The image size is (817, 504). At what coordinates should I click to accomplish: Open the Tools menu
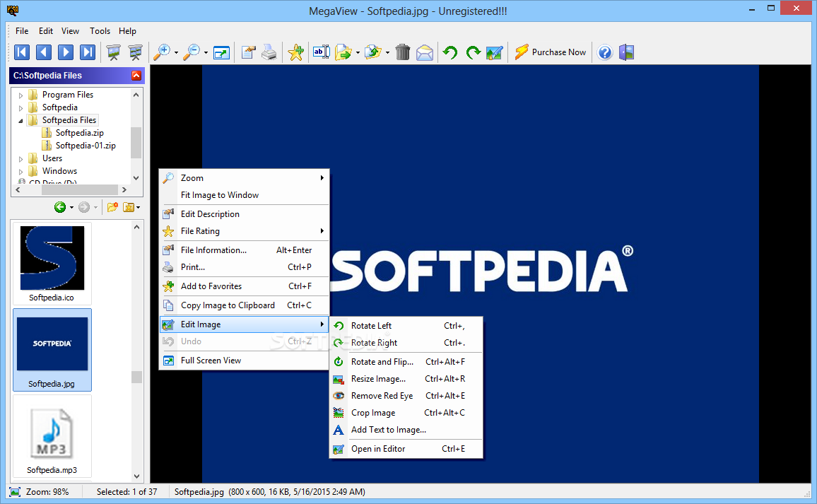(x=100, y=31)
